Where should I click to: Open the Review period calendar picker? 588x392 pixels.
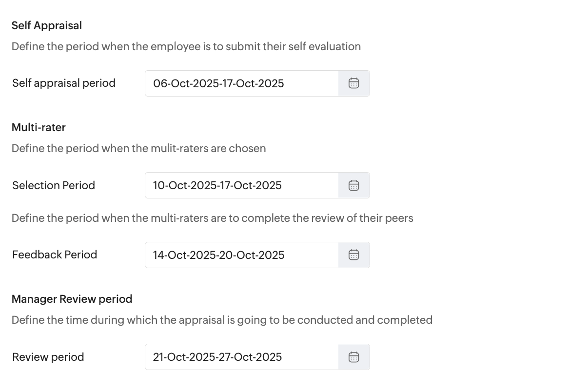(x=354, y=357)
